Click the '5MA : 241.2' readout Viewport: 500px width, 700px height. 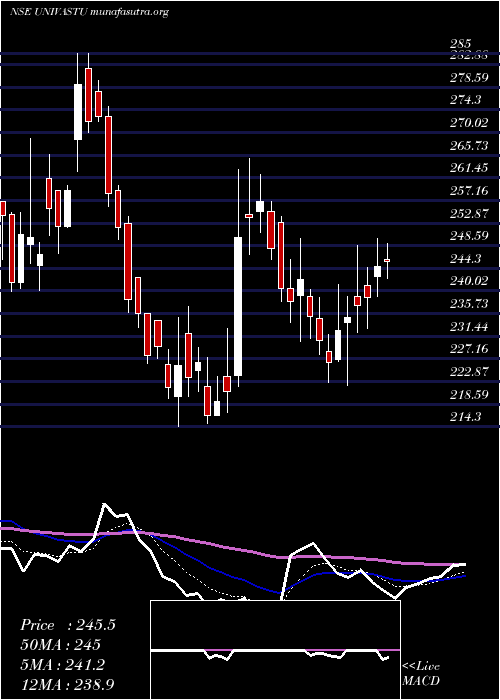tap(62, 665)
